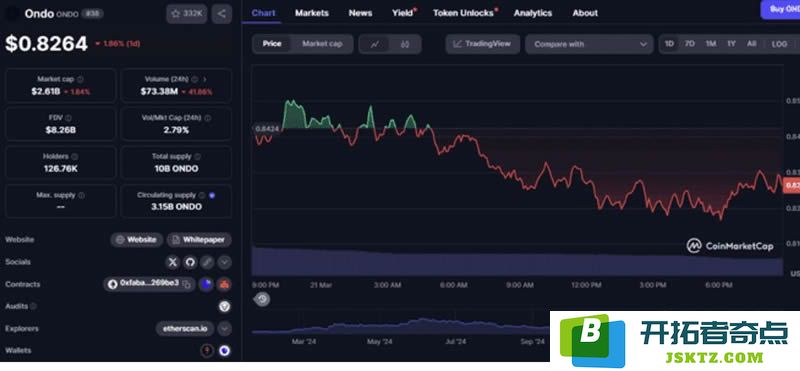Screen dimensions: 800x371
Task: Click the 0.8424 opening price label
Action: pos(267,129)
